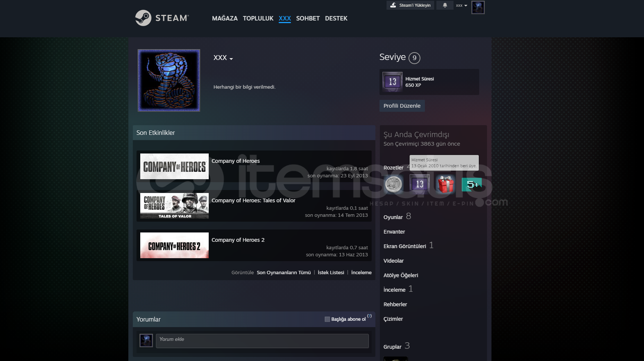Image resolution: width=644 pixels, height=361 pixels.
Task: Click the commenter avatar beside Yorum ekle
Action: click(146, 341)
